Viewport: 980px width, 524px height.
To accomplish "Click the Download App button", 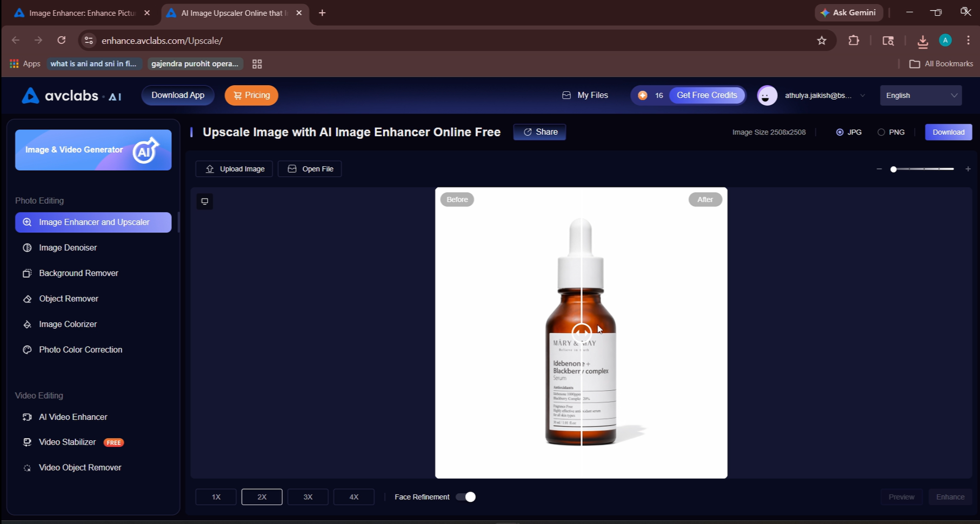I will click(x=178, y=95).
